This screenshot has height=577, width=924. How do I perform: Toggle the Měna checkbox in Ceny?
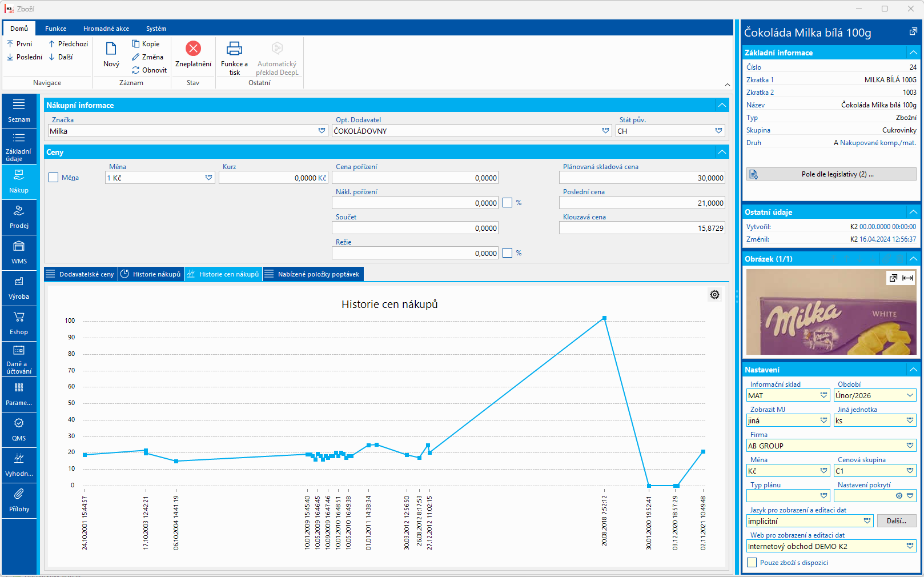pyautogui.click(x=54, y=178)
